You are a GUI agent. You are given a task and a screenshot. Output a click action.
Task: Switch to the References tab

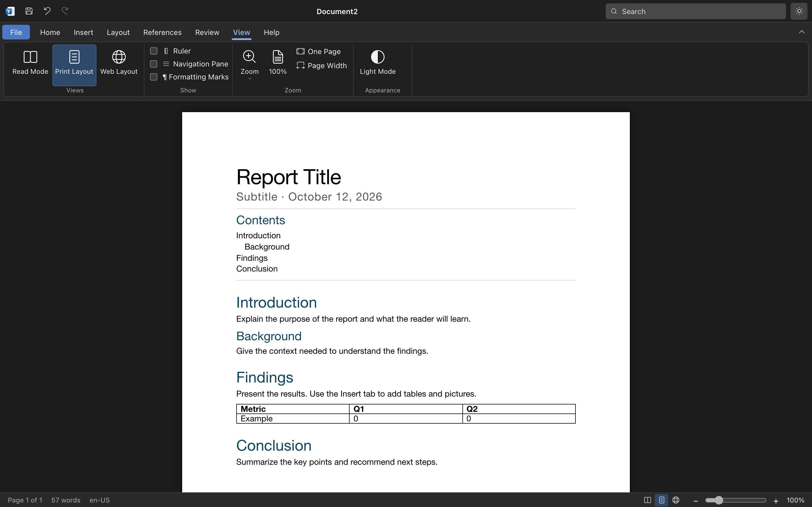coord(162,32)
